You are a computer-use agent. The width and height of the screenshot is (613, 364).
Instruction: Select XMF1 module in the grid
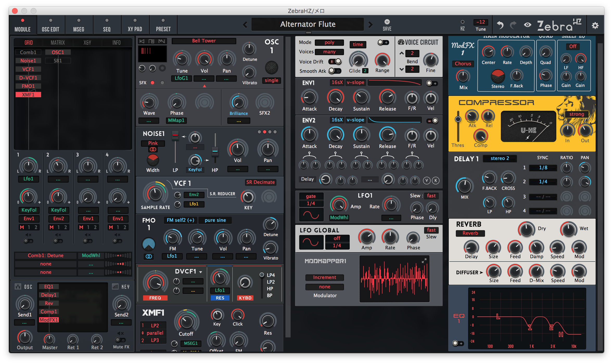point(28,95)
